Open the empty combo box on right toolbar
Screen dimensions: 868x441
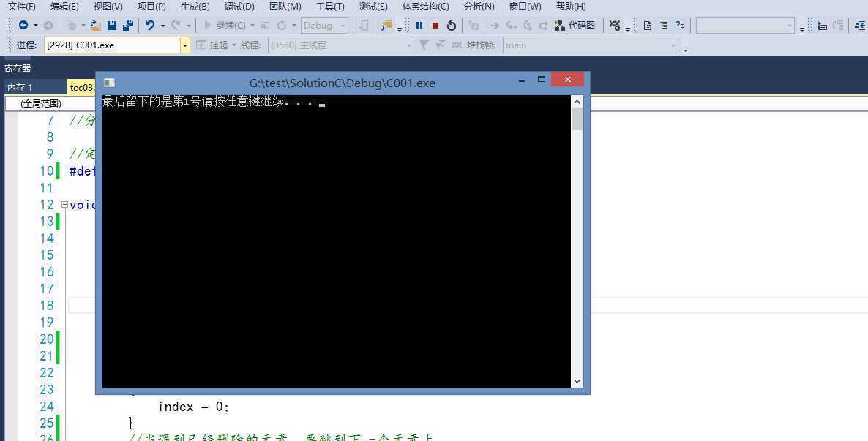745,26
